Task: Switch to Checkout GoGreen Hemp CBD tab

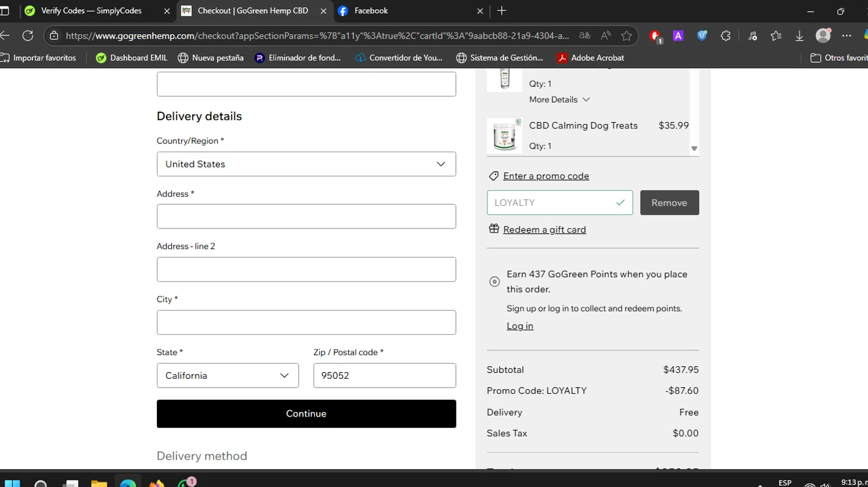Action: pos(253,11)
